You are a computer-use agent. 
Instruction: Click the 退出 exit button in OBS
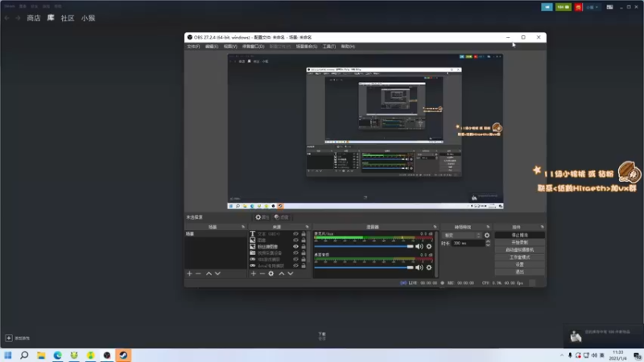pyautogui.click(x=519, y=272)
